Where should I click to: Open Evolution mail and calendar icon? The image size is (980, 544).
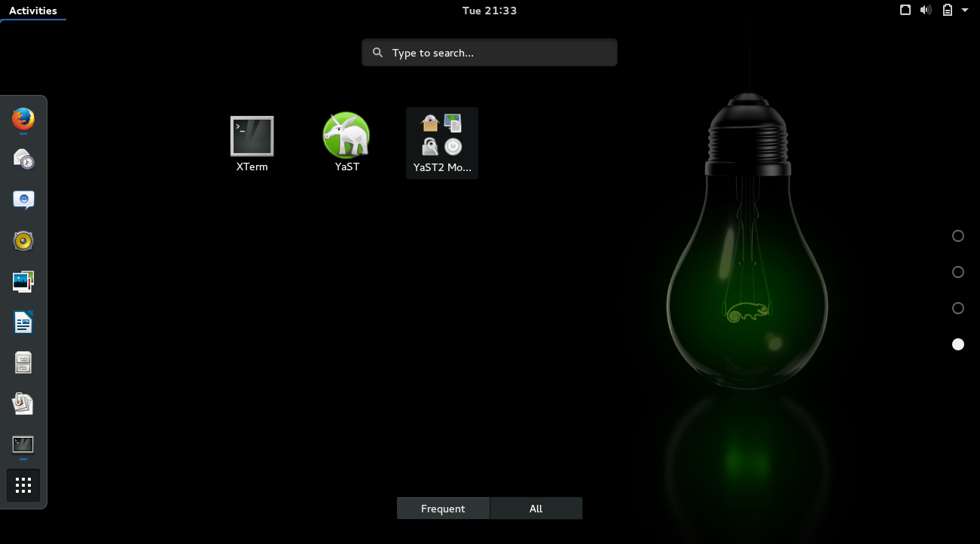click(x=23, y=159)
